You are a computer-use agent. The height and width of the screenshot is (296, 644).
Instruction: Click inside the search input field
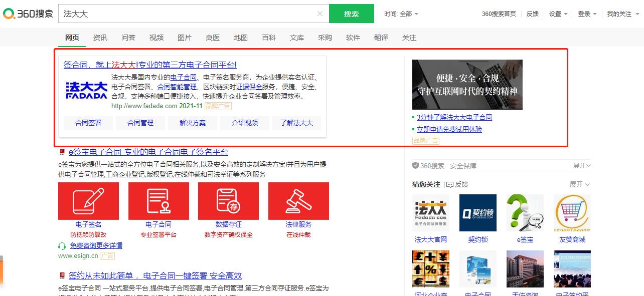[x=191, y=14]
